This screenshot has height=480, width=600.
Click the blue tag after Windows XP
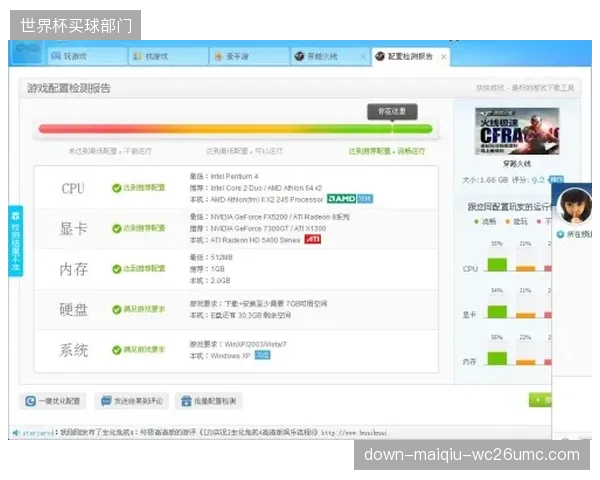(x=262, y=355)
